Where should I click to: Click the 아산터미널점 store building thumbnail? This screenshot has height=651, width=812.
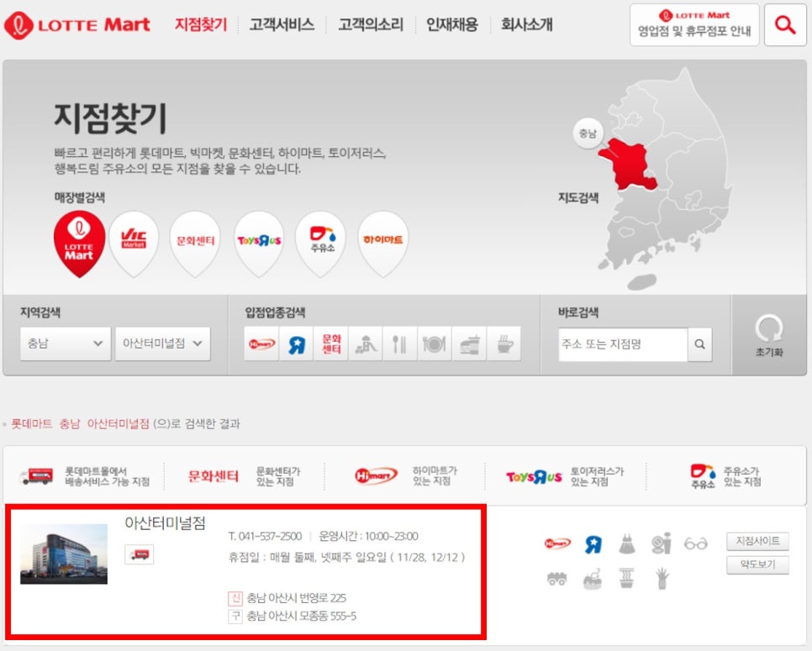click(64, 554)
